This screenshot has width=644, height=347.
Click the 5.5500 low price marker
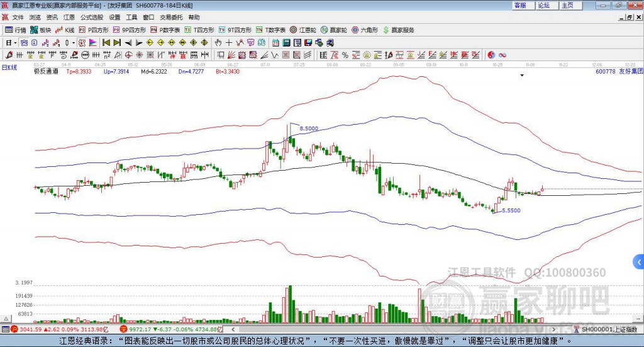pos(511,210)
